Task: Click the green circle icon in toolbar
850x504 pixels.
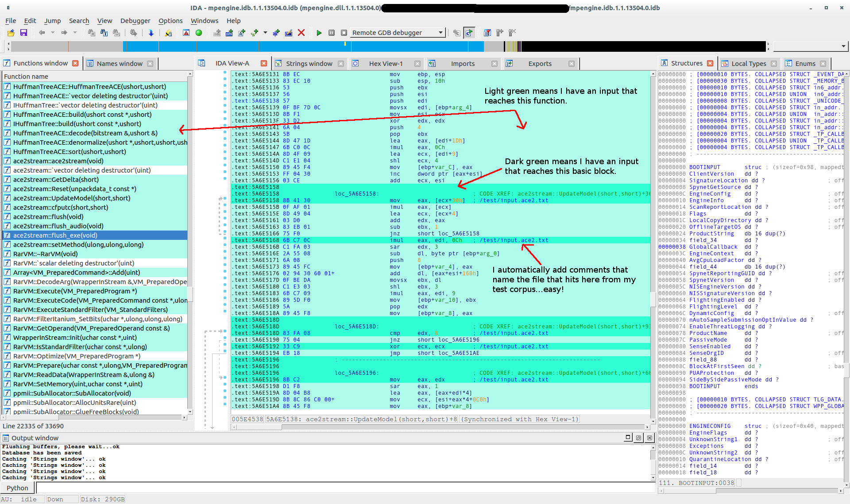Action: coord(199,33)
